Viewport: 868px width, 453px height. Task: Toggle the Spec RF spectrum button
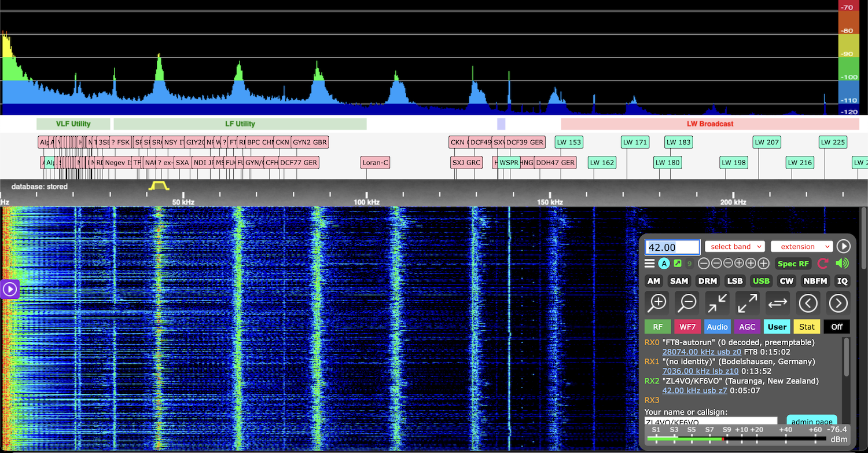[x=793, y=264]
